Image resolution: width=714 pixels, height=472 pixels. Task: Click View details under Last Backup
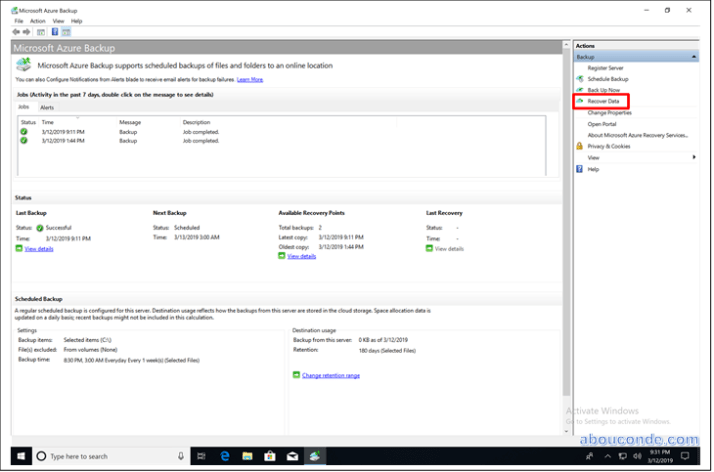coord(39,248)
